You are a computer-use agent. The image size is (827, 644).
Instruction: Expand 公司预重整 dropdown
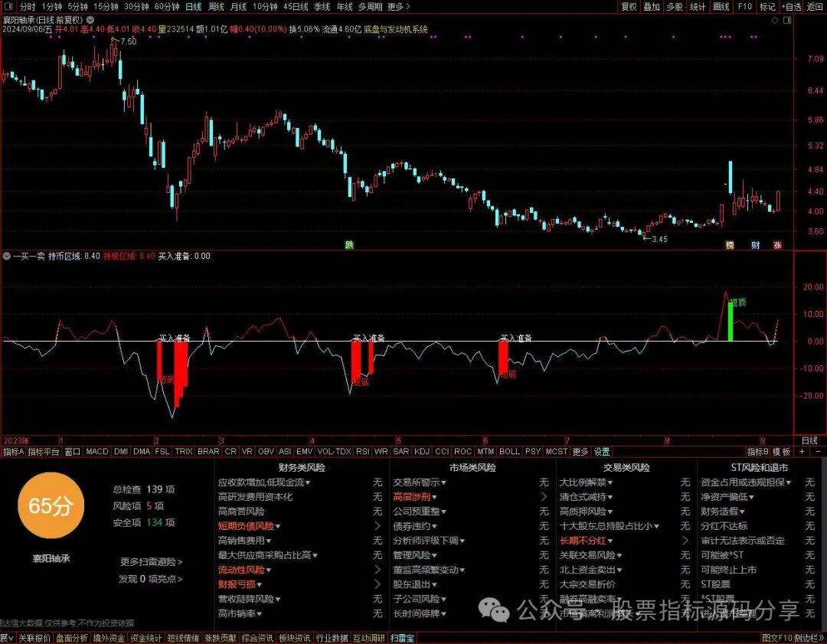click(x=420, y=511)
